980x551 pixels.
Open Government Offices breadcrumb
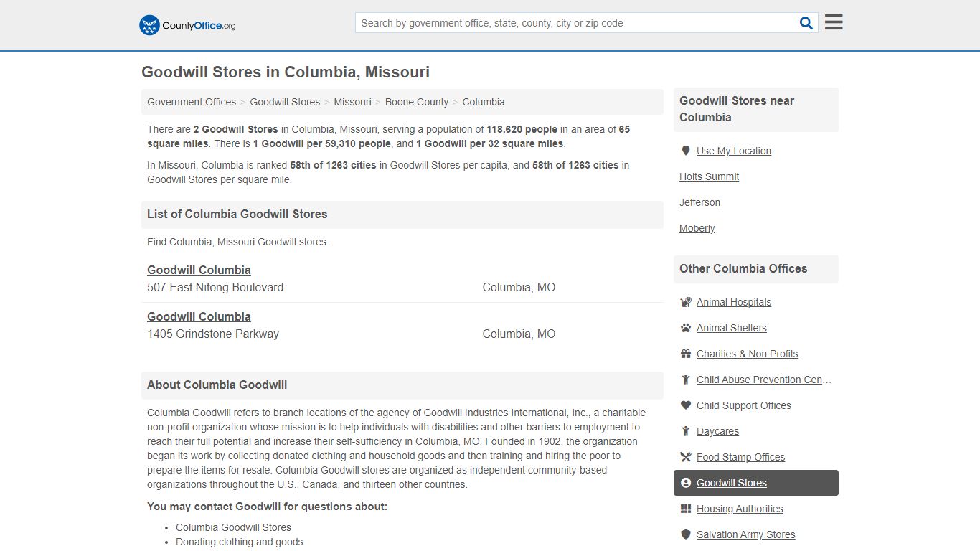coord(192,102)
